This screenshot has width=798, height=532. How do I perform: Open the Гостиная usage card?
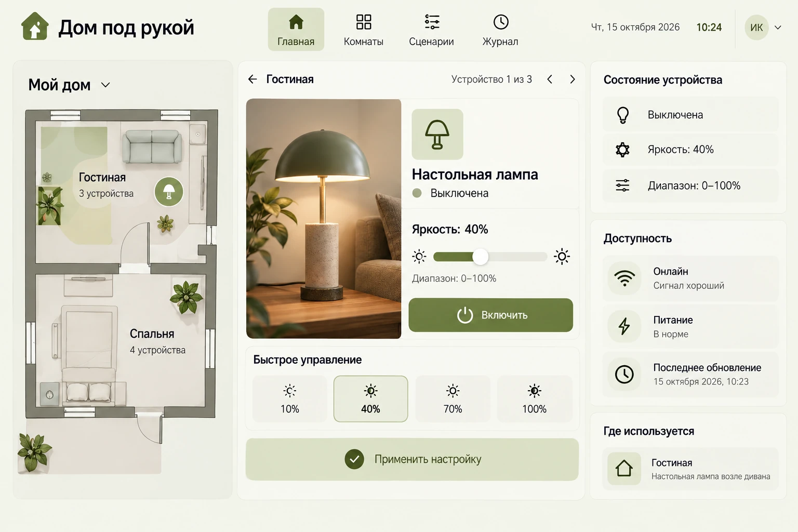690,469
